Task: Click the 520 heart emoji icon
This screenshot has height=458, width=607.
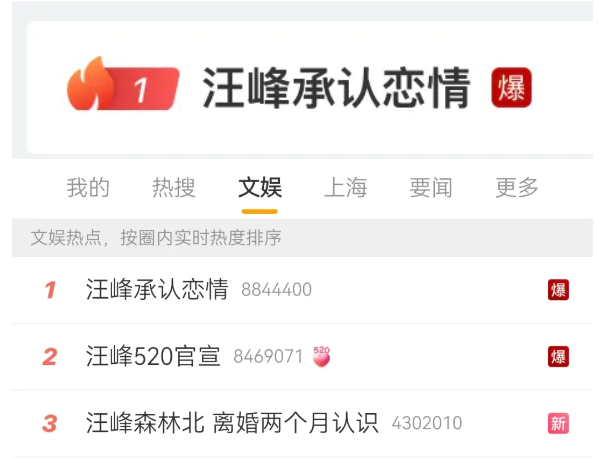Action: pos(322,356)
